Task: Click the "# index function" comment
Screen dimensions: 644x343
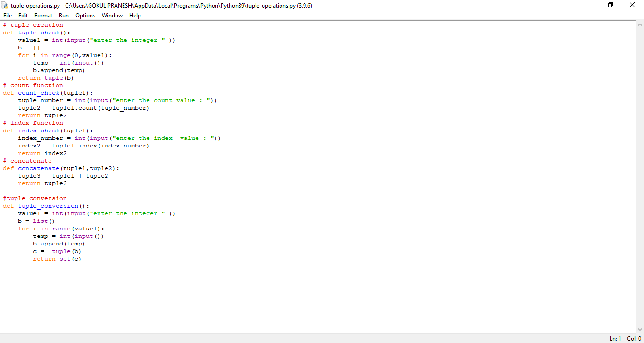Action: point(33,123)
